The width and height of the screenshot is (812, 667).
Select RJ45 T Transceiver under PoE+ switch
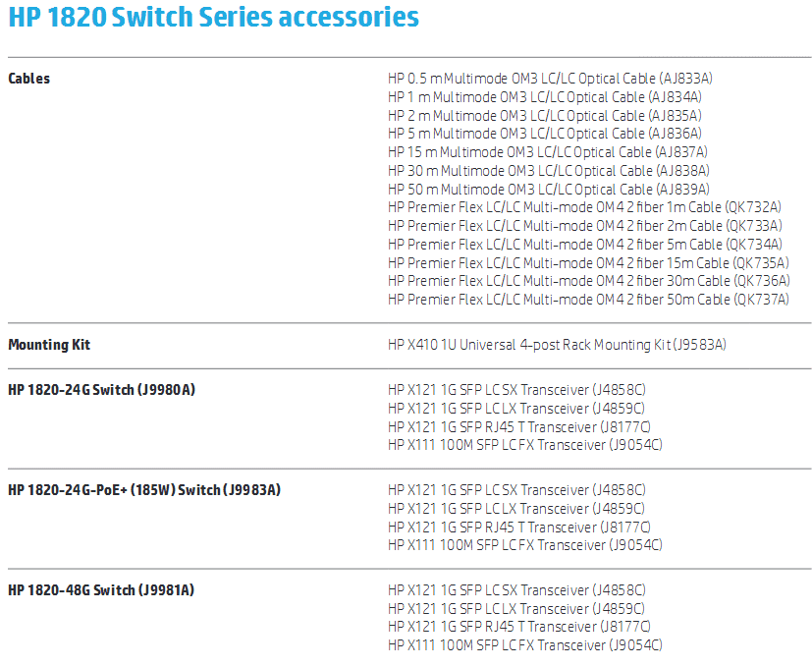(519, 528)
